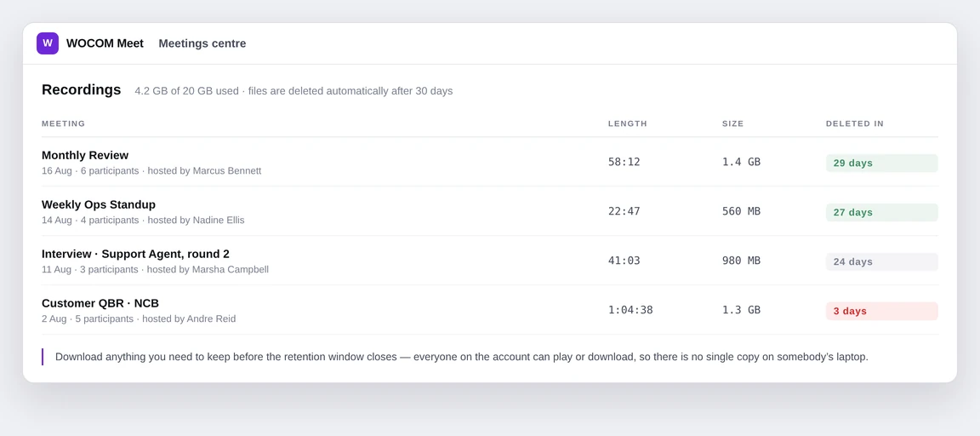Sort by the Meeting column header
This screenshot has width=980, height=436.
click(63, 123)
